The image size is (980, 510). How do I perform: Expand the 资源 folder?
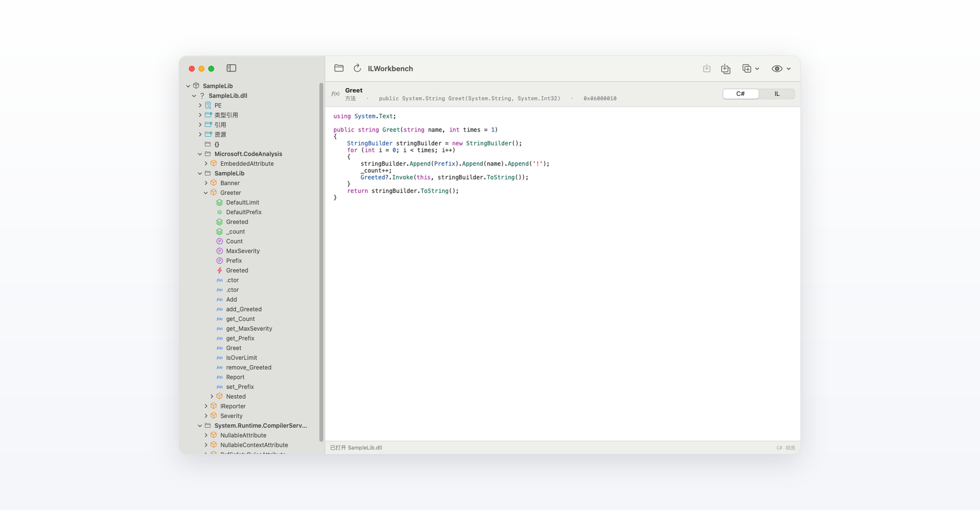(x=200, y=135)
